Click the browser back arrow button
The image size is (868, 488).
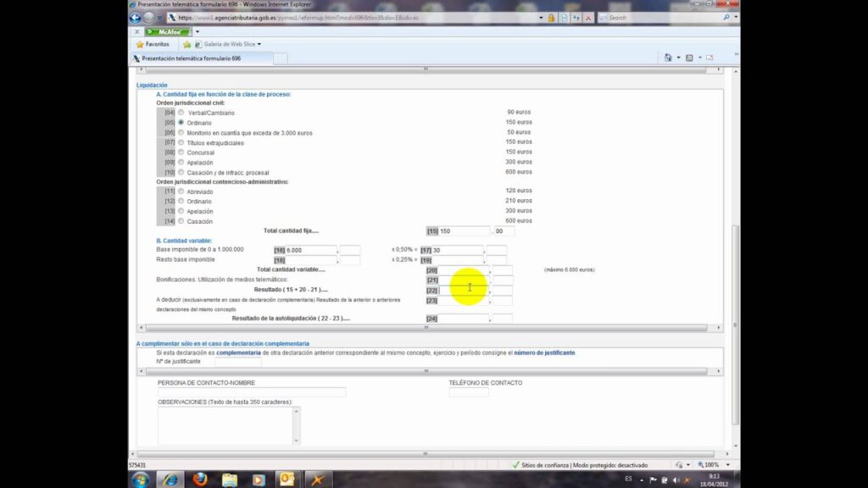click(135, 18)
